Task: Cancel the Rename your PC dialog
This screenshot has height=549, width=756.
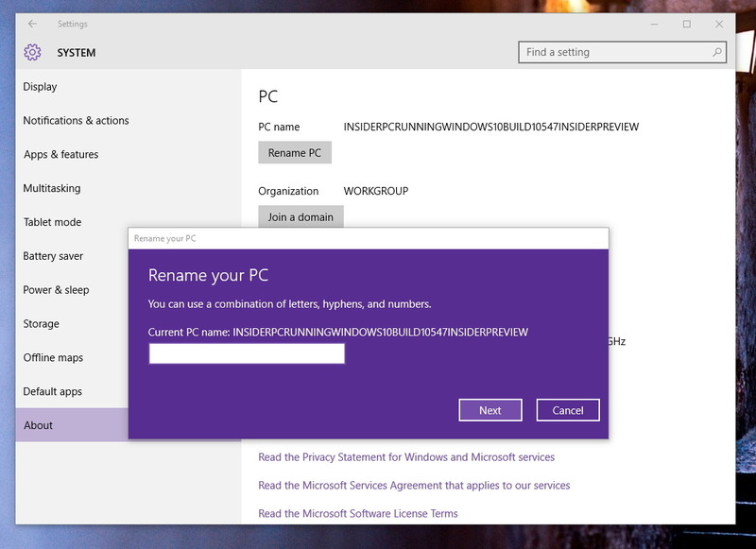Action: click(568, 410)
